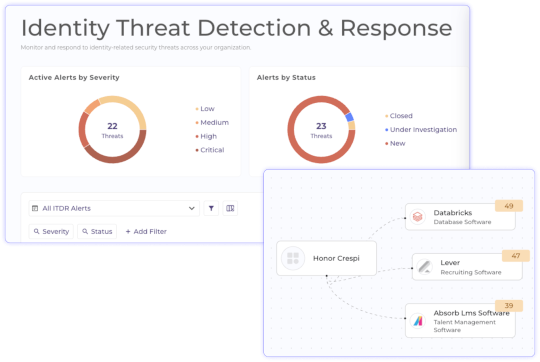Image resolution: width=540 pixels, height=362 pixels.
Task: Click the Identity Threat Detection & Response title
Action: pos(237,28)
